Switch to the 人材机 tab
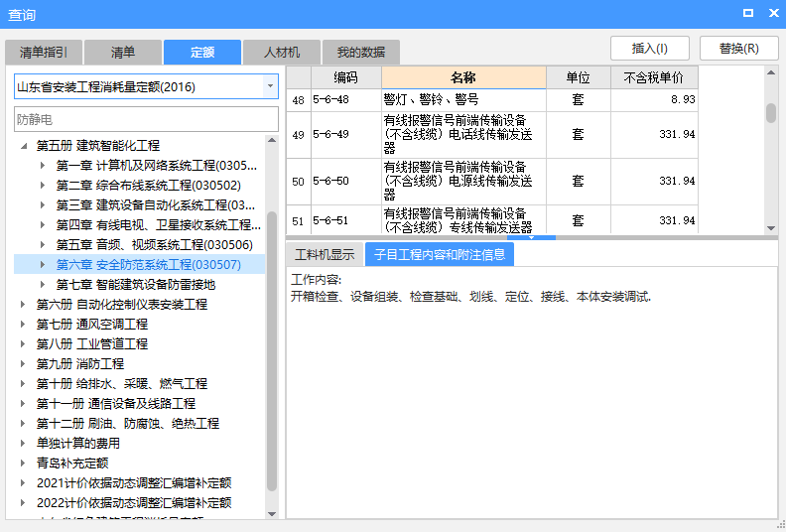786x532 pixels. tap(282, 53)
